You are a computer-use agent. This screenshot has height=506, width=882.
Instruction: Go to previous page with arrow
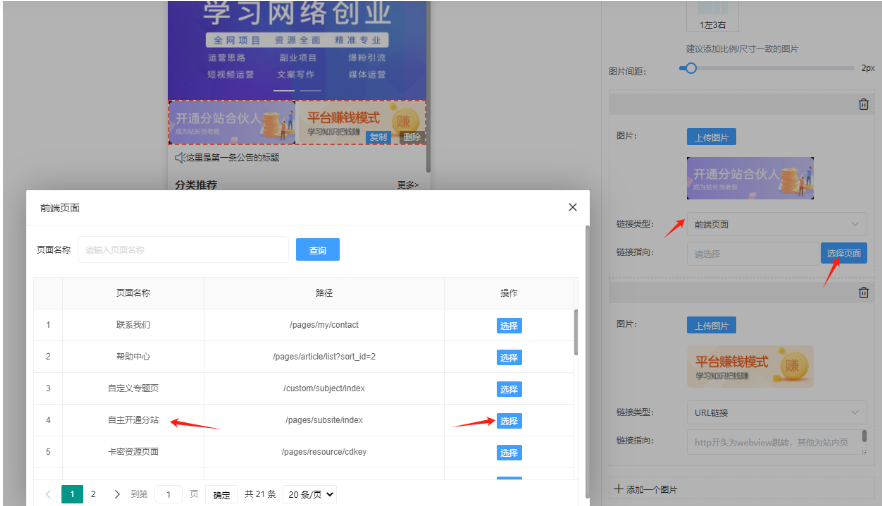pos(48,494)
